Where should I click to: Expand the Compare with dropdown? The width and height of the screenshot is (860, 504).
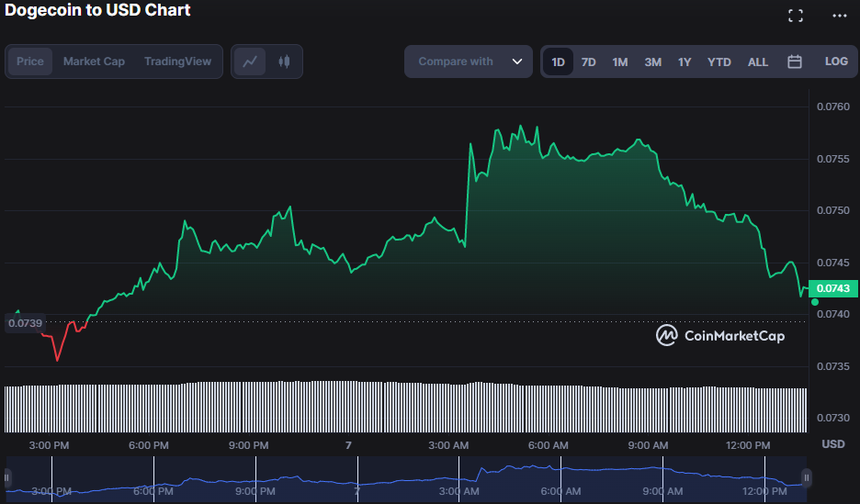click(468, 62)
